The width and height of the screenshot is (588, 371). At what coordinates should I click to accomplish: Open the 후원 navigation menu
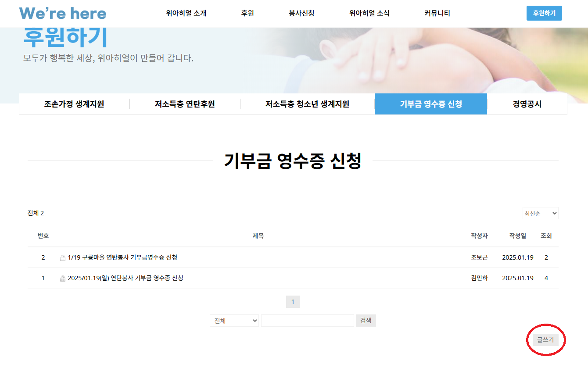pyautogui.click(x=247, y=13)
